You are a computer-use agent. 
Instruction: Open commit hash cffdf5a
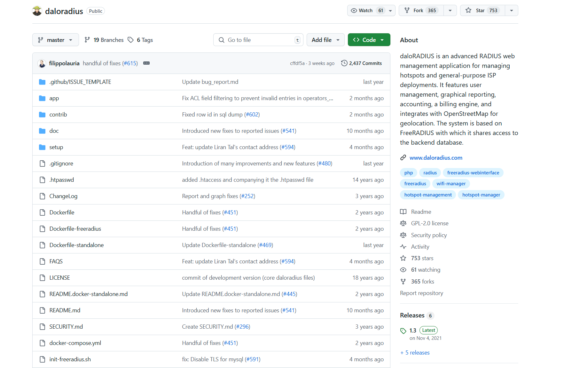pos(297,63)
